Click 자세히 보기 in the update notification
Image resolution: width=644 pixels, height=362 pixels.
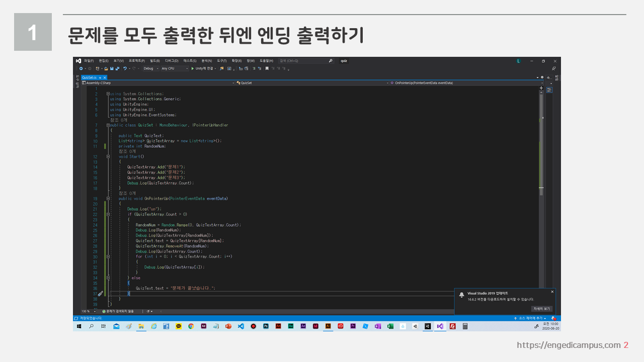tap(541, 309)
